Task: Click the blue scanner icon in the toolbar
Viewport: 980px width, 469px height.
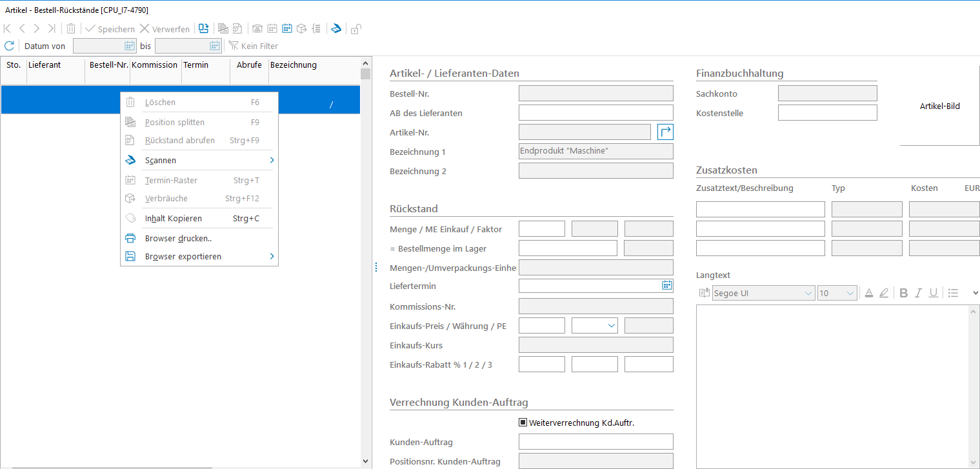Action: pyautogui.click(x=335, y=28)
